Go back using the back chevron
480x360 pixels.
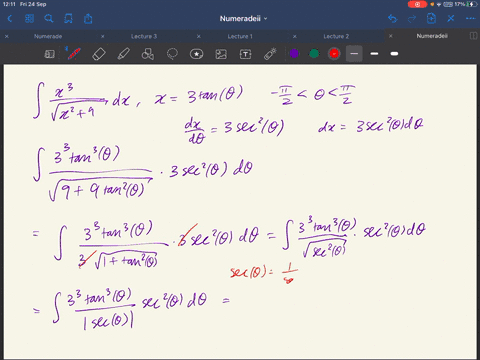point(10,19)
